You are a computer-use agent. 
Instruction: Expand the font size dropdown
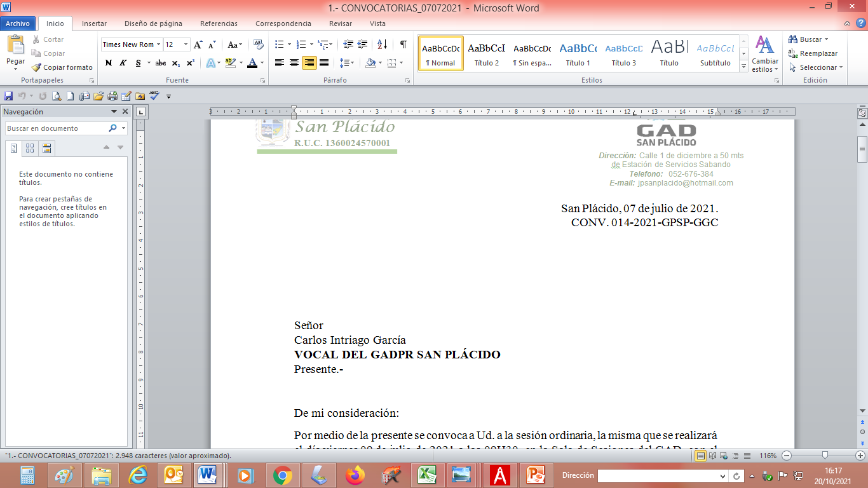(x=186, y=44)
